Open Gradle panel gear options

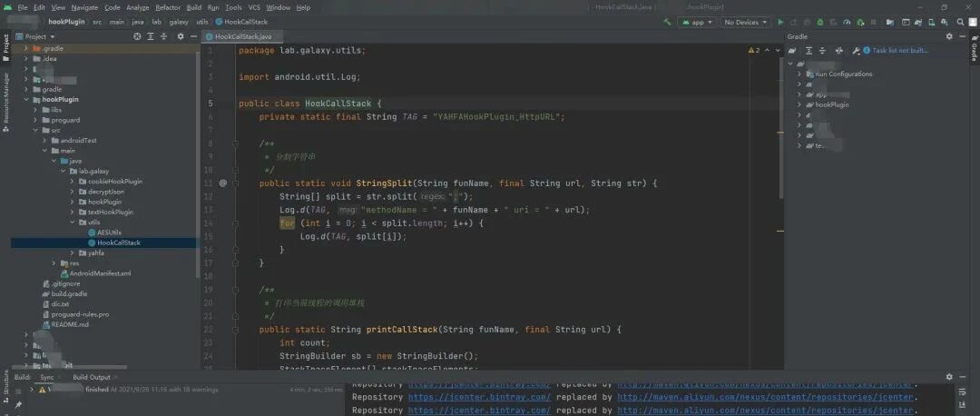click(x=949, y=36)
